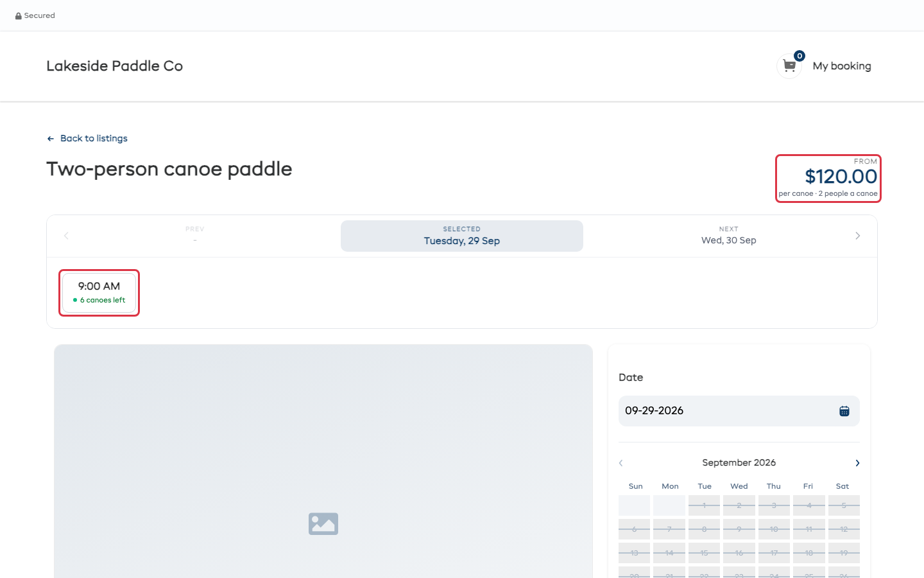Click the Wed weekday column header
Screen dimensions: 924x578
[x=739, y=487]
